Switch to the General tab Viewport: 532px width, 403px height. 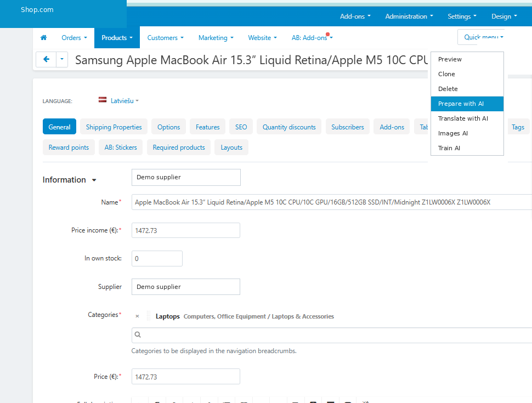[59, 127]
